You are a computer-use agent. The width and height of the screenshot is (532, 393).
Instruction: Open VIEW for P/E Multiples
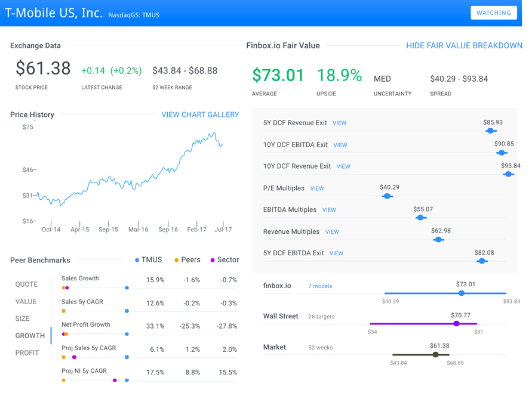click(317, 188)
